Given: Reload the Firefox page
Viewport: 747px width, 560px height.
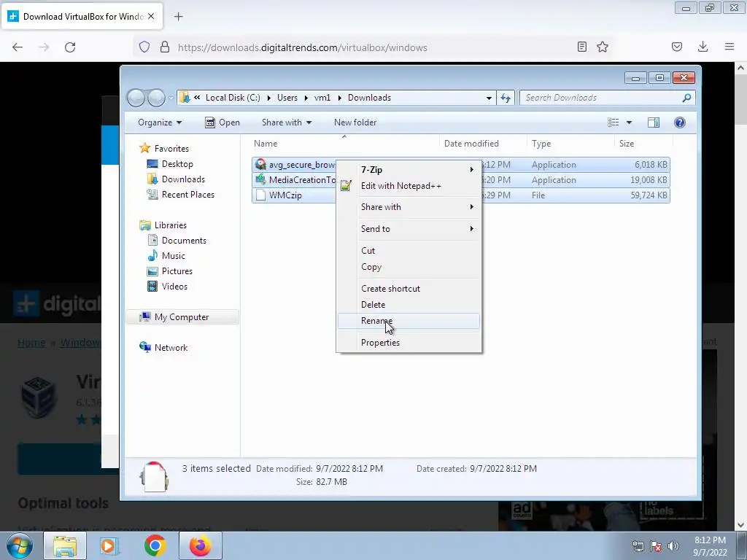Looking at the screenshot, I should pyautogui.click(x=70, y=47).
